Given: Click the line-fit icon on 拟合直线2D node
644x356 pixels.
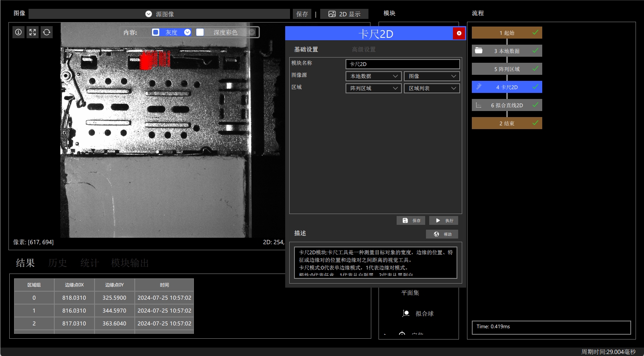Looking at the screenshot, I should pyautogui.click(x=479, y=105).
